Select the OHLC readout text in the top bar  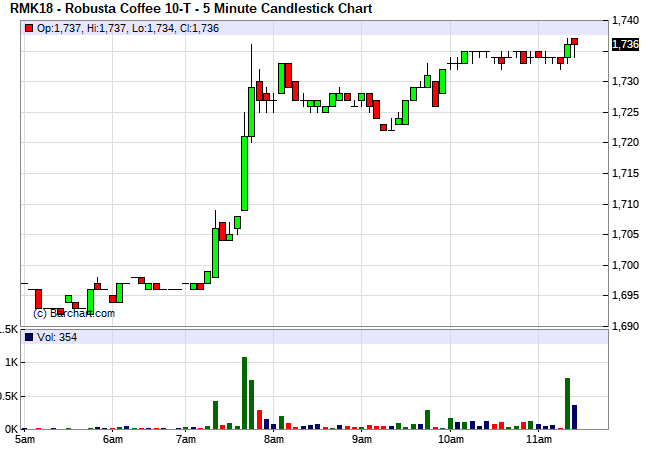point(103,28)
